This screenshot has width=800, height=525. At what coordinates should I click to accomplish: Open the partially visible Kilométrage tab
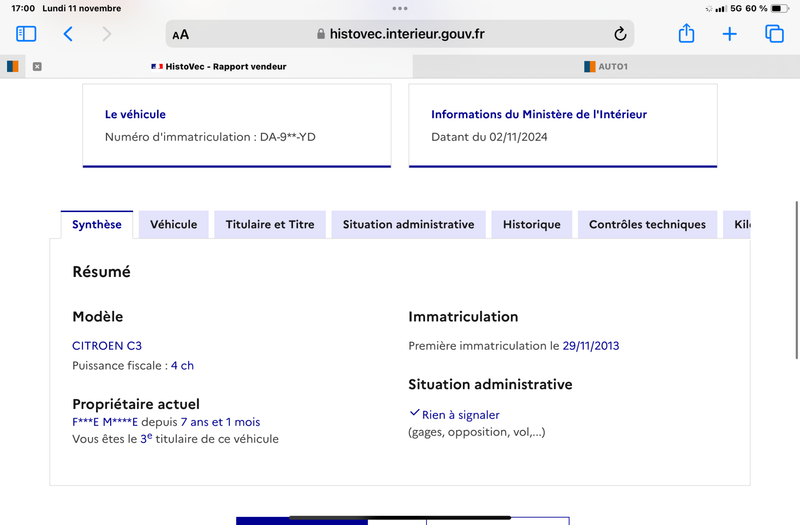point(737,224)
